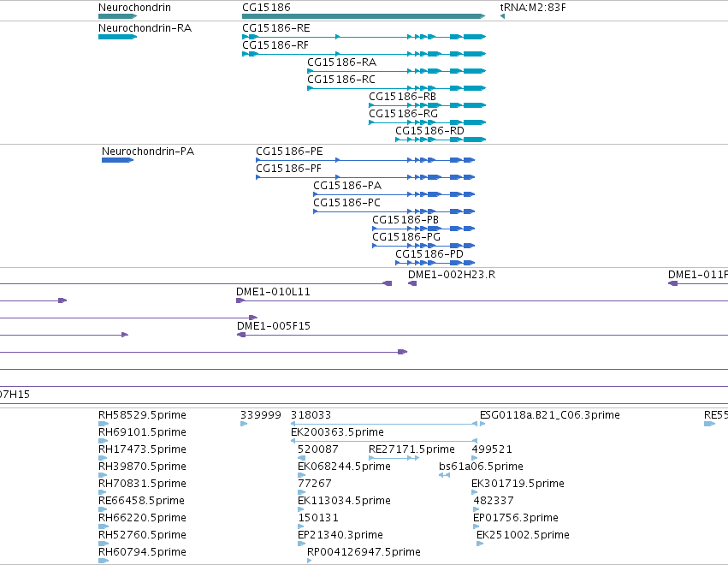Click the RE66458.5prime EST label
Image resolution: width=728 pixels, height=565 pixels.
[x=141, y=501]
